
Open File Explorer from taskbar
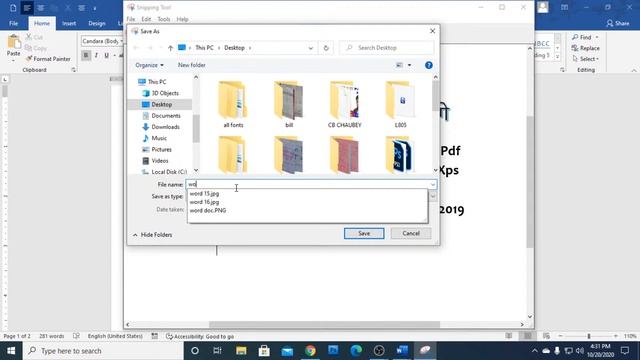[x=241, y=351]
